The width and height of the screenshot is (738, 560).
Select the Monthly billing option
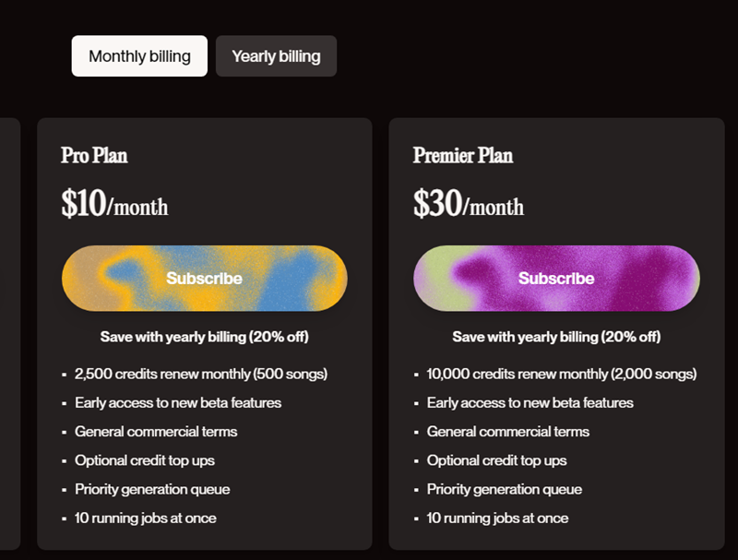139,56
